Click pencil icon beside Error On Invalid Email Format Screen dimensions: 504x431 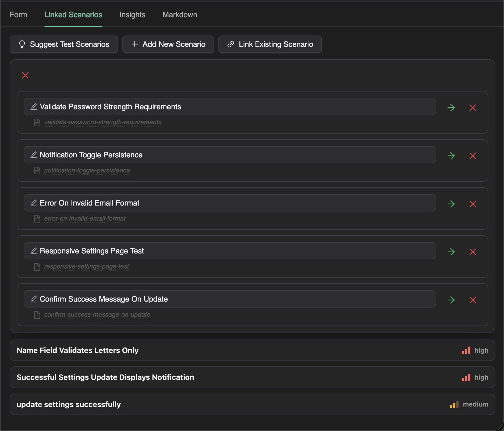click(34, 203)
